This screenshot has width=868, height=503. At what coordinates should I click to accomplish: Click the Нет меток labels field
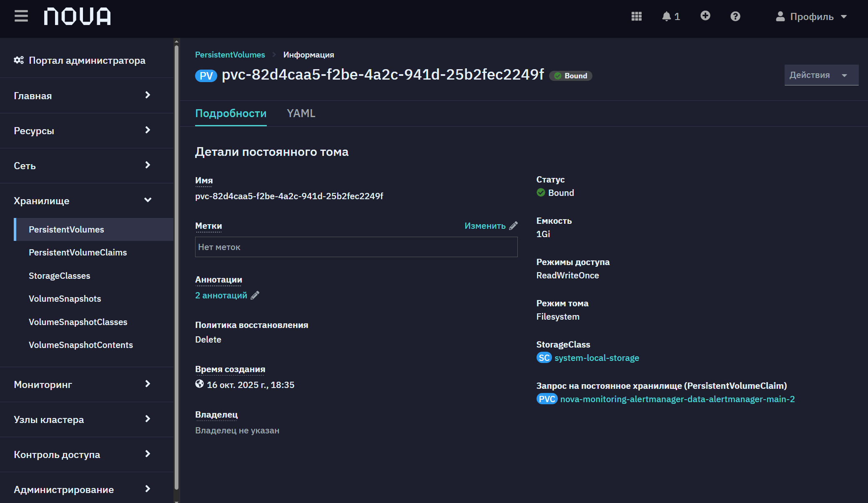356,247
